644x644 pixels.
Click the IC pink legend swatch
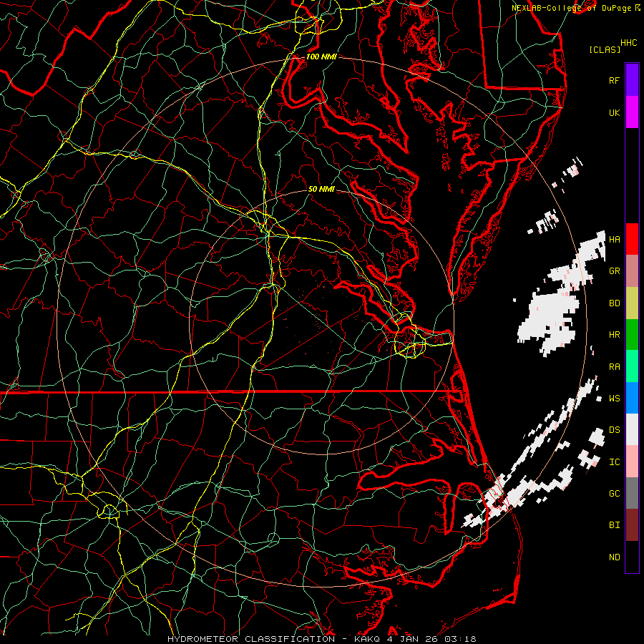[x=632, y=462]
